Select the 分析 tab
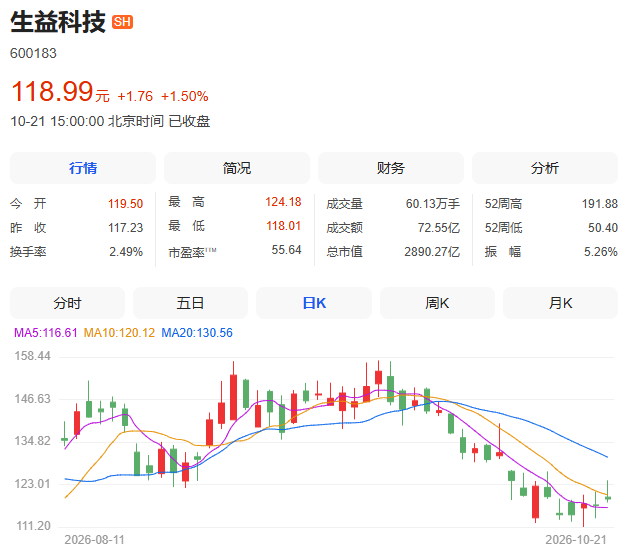 click(x=545, y=168)
